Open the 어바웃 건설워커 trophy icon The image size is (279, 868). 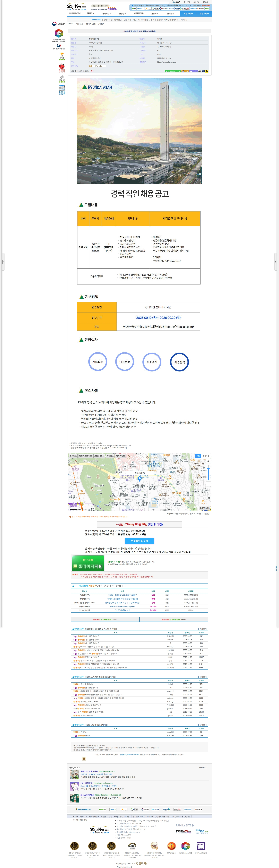tap(62, 56)
